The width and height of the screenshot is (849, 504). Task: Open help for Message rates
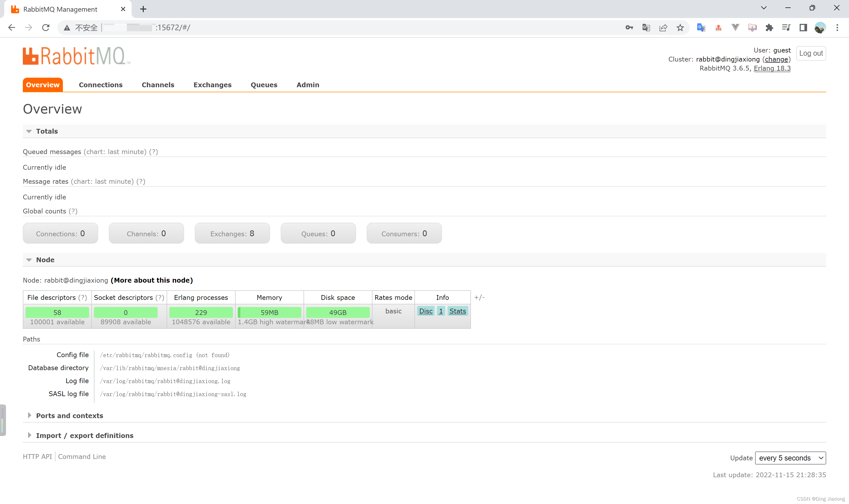click(x=141, y=181)
